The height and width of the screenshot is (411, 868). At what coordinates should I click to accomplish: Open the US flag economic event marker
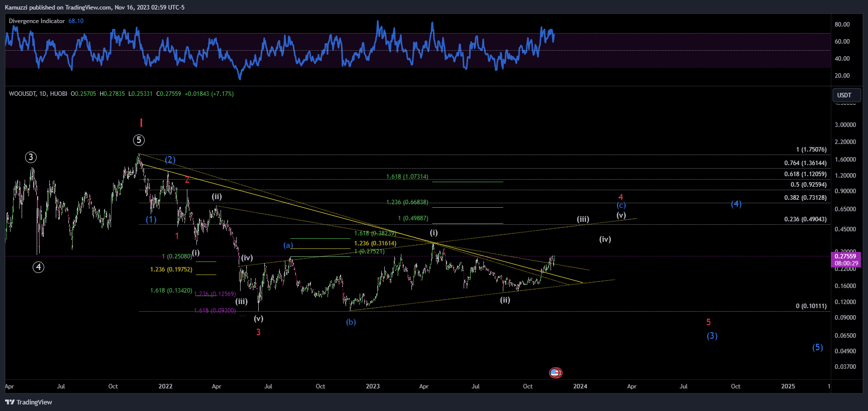point(556,373)
